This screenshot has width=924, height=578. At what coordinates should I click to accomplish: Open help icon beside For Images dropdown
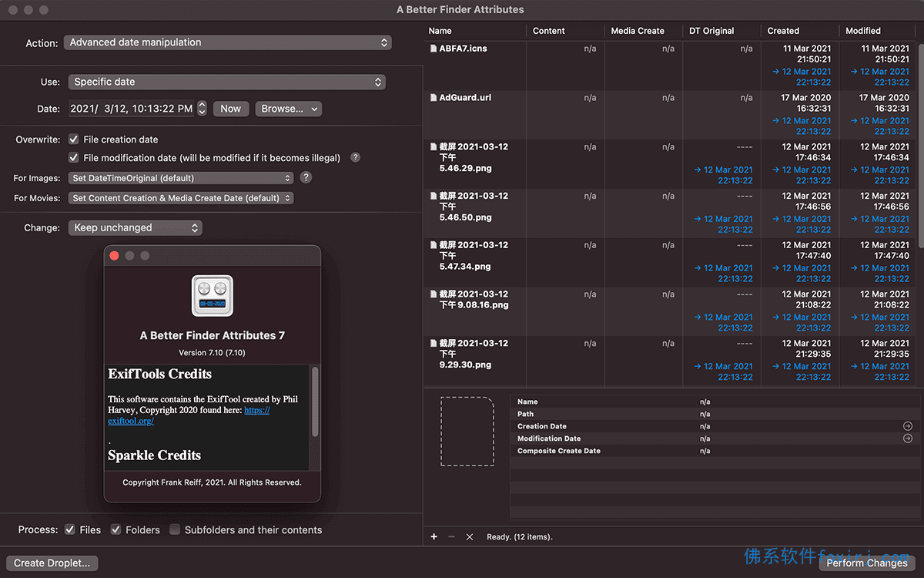click(306, 177)
